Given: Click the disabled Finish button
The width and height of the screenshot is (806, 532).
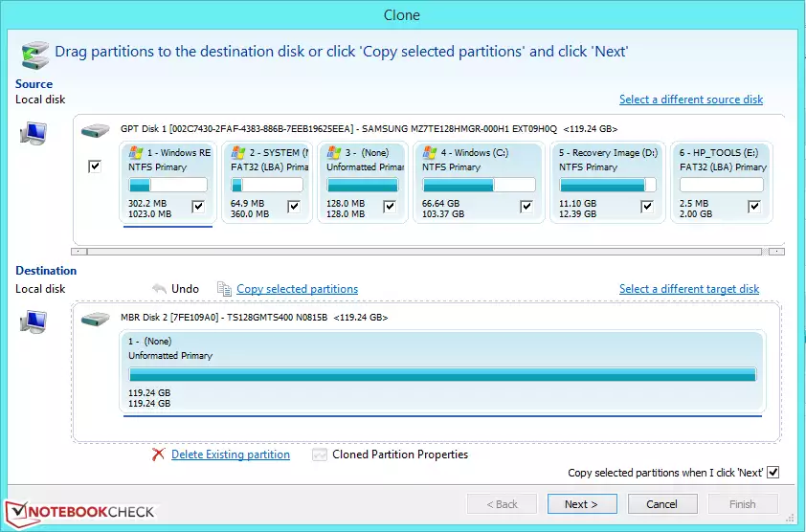Looking at the screenshot, I should 743,504.
